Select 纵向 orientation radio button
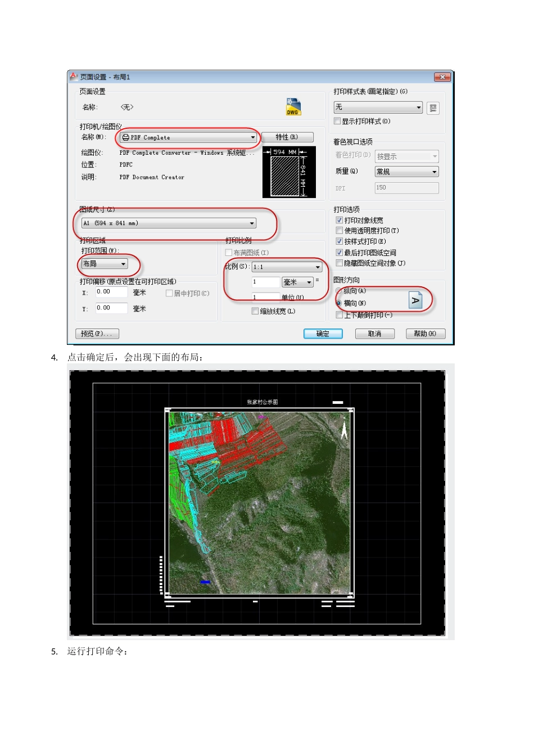Screen dimensions: 534x756 tap(339, 291)
